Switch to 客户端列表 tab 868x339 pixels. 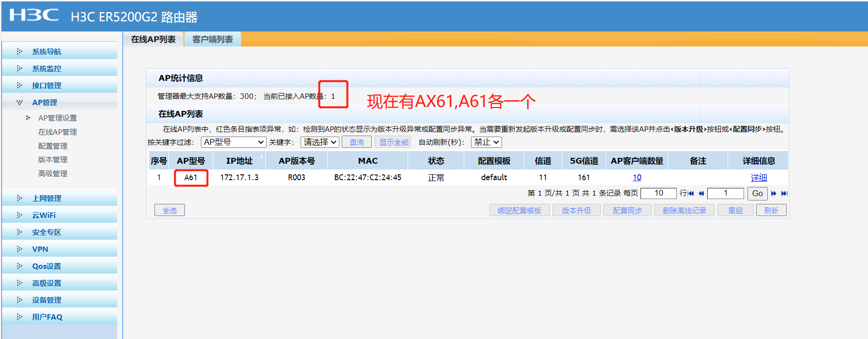coord(213,39)
